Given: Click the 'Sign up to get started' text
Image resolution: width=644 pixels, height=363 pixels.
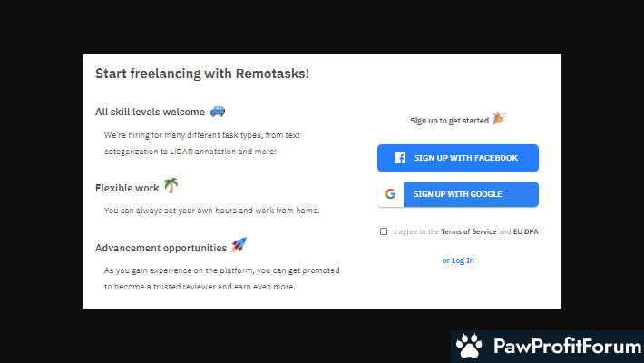Looking at the screenshot, I should click(x=449, y=121).
